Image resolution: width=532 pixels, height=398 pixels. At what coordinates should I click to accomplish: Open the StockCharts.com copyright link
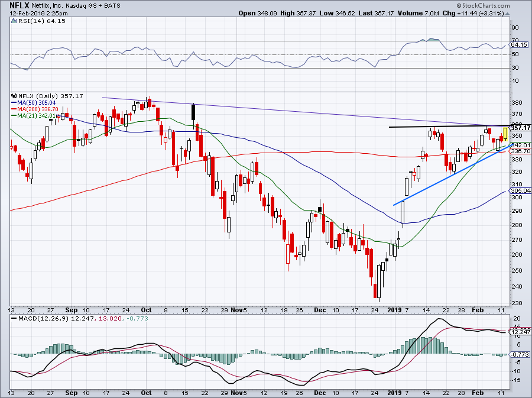[483, 5]
